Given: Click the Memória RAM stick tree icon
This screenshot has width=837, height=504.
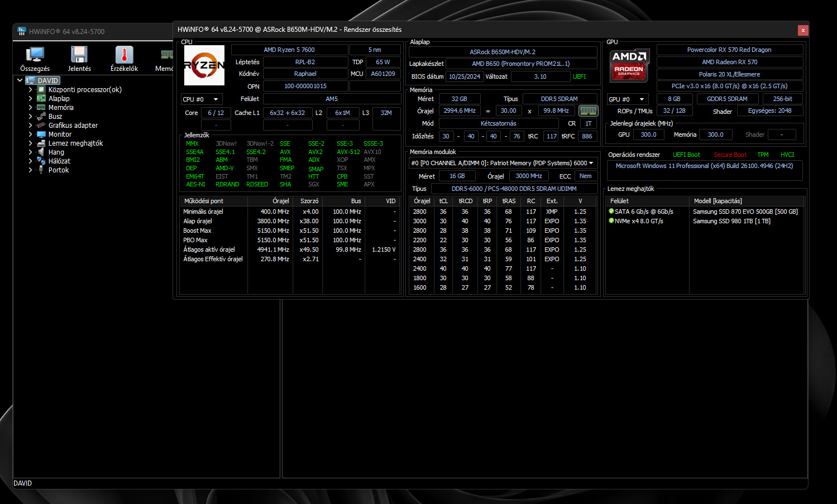Looking at the screenshot, I should 41,107.
